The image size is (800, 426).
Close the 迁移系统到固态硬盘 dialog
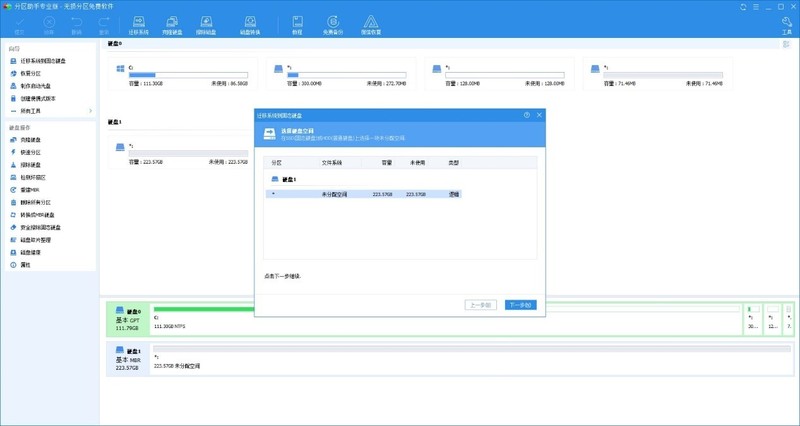tap(540, 115)
